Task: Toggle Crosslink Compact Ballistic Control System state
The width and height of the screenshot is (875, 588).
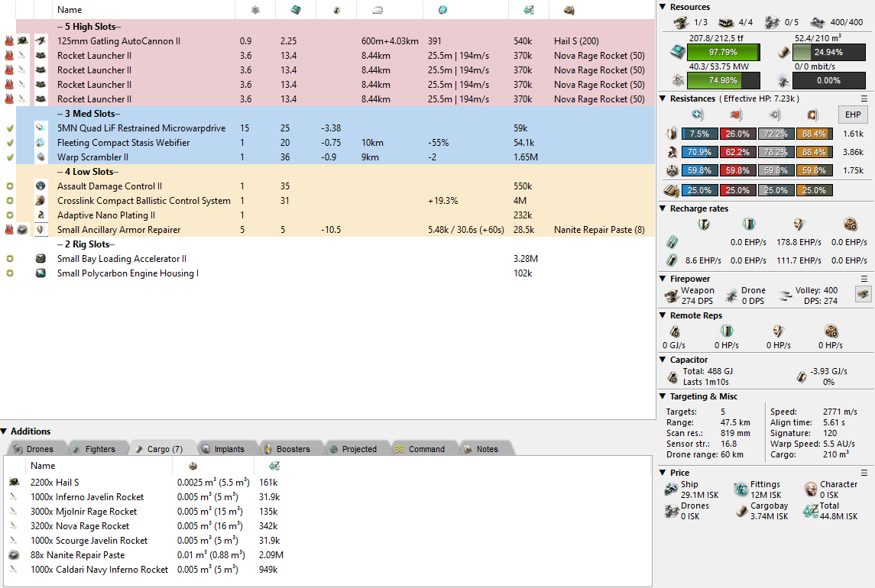Action: [x=9, y=201]
